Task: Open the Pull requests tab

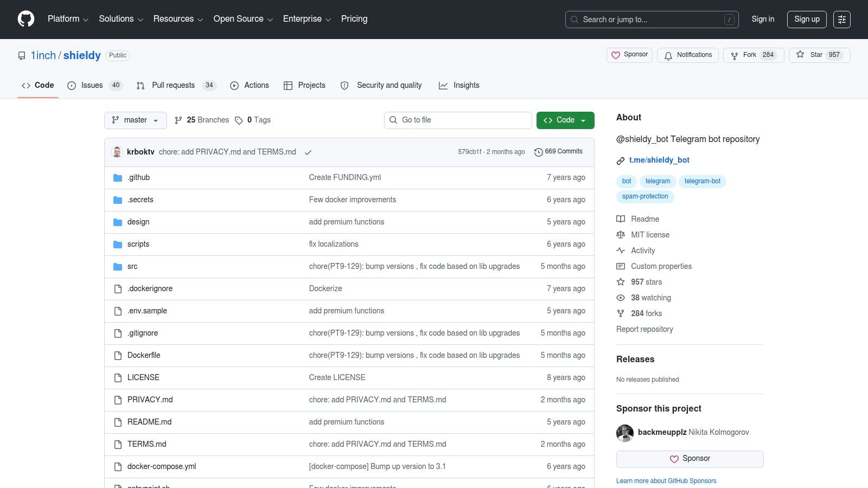Action: tap(176, 86)
